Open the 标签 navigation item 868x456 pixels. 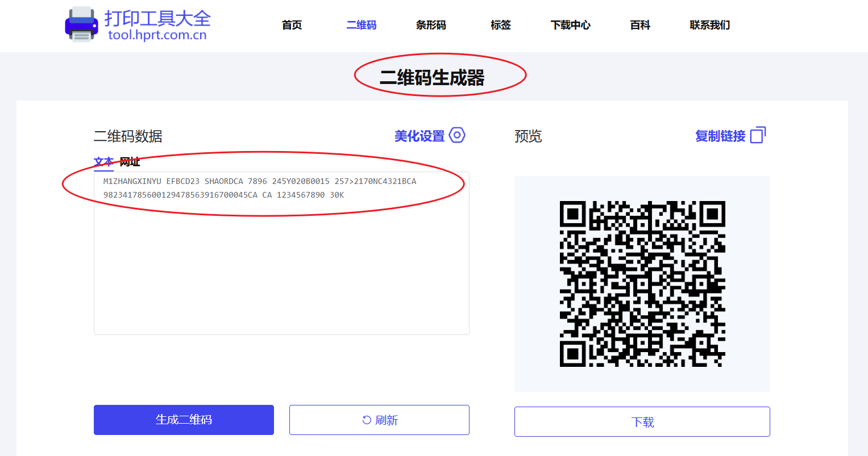coord(501,25)
